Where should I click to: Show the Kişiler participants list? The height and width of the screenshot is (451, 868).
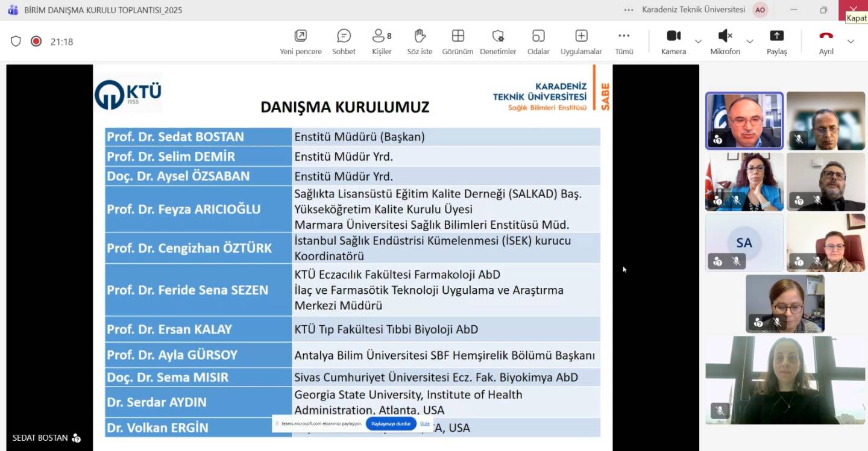pyautogui.click(x=382, y=42)
